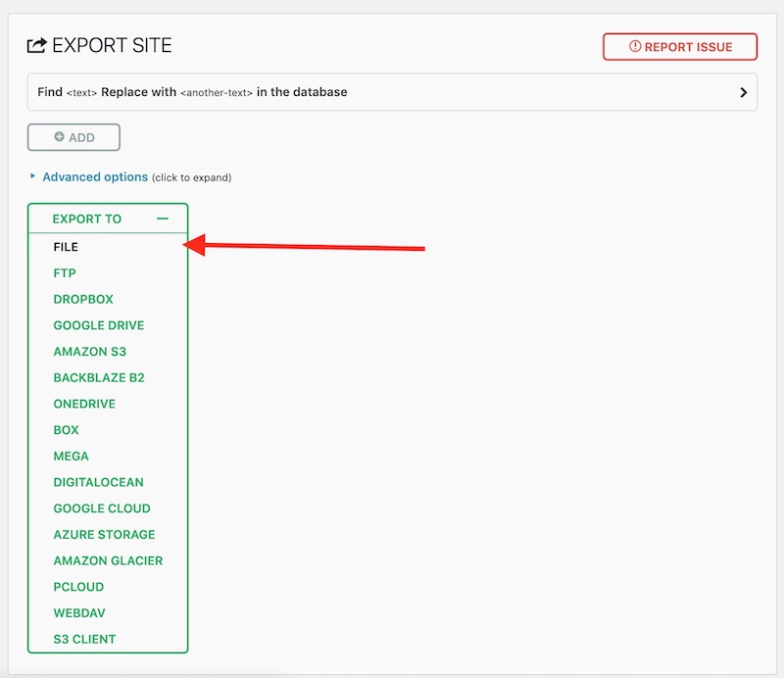The width and height of the screenshot is (784, 678).
Task: Click the ADD button
Action: point(73,137)
